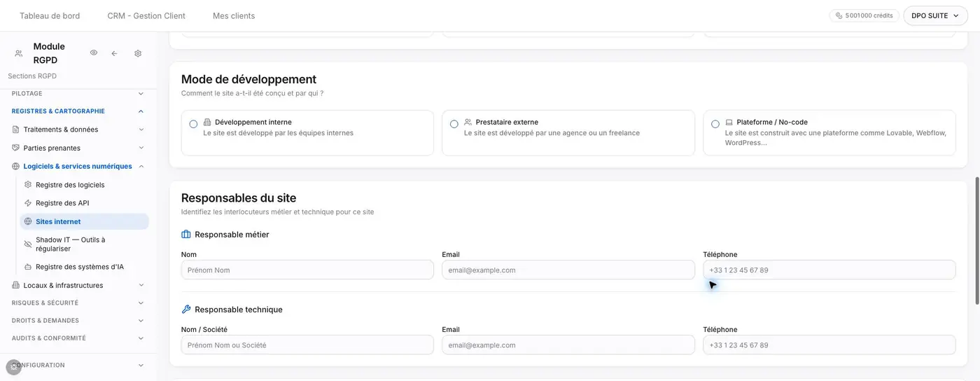
Task: Click the Registre des logiciels gear icon
Action: (x=28, y=185)
